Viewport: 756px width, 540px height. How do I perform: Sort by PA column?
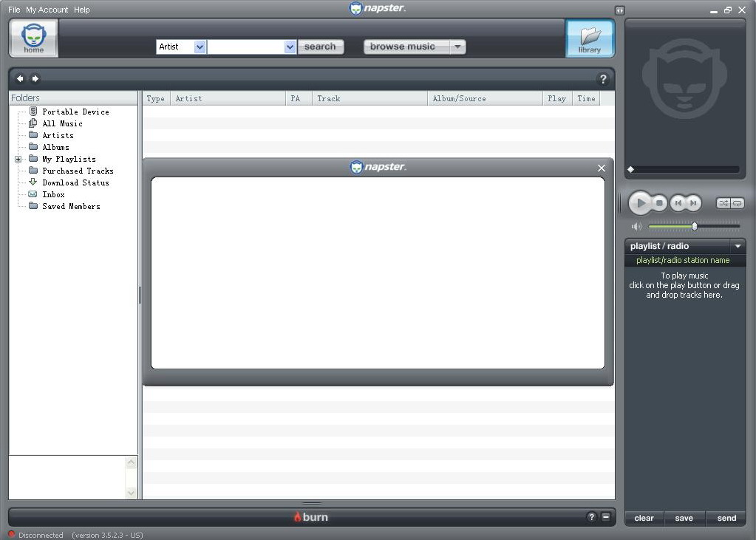299,98
